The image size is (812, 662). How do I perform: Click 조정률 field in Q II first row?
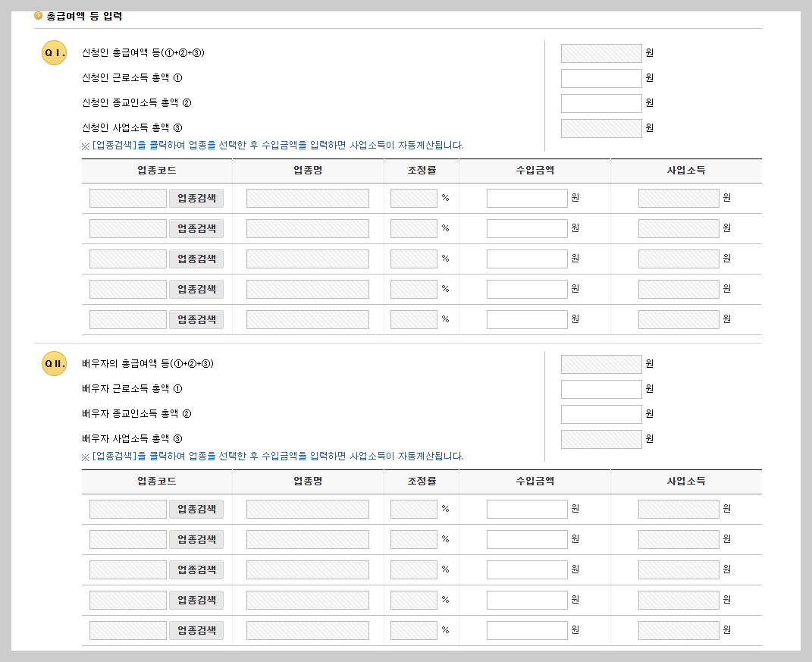[x=414, y=509]
